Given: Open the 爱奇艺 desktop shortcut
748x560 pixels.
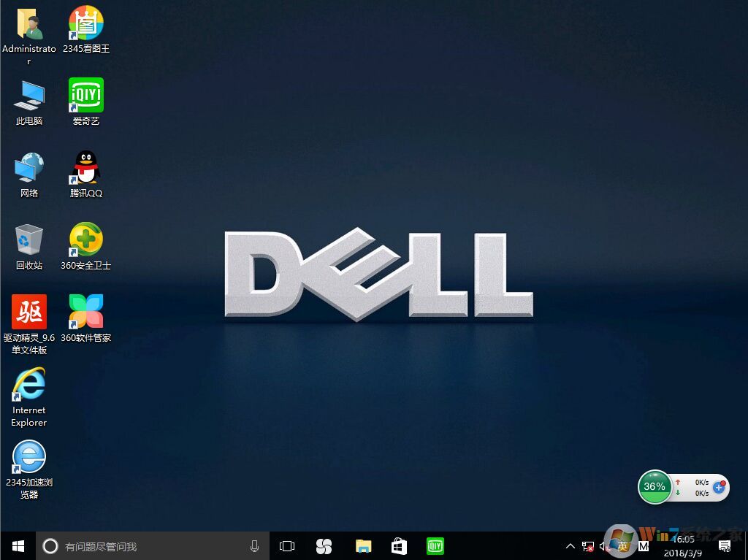Looking at the screenshot, I should click(x=86, y=96).
